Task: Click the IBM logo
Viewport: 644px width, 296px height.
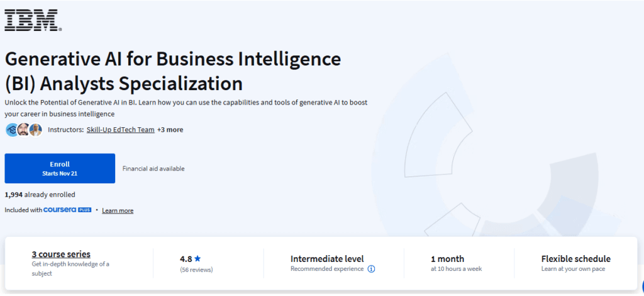Action: pos(33,20)
